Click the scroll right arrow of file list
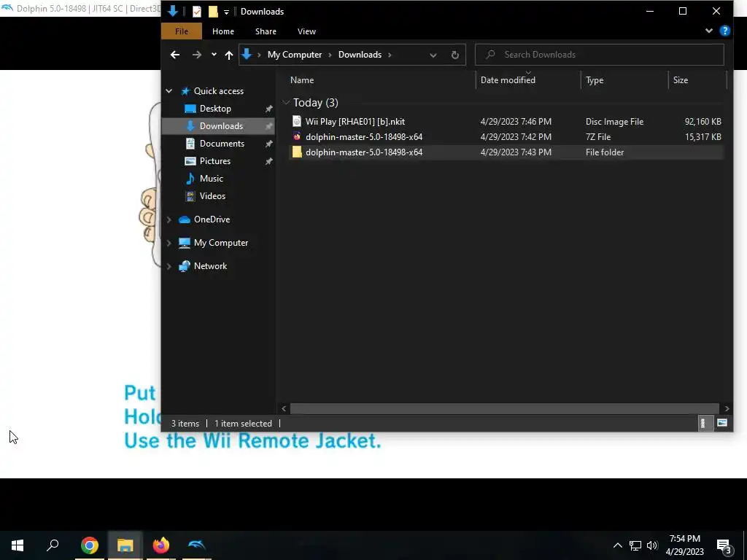This screenshot has height=560, width=747. point(727,408)
